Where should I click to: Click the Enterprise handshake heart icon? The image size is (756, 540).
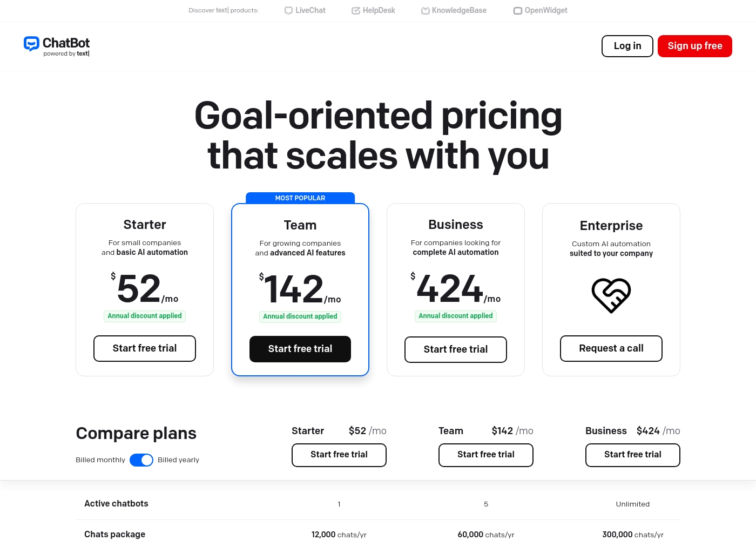(x=611, y=295)
